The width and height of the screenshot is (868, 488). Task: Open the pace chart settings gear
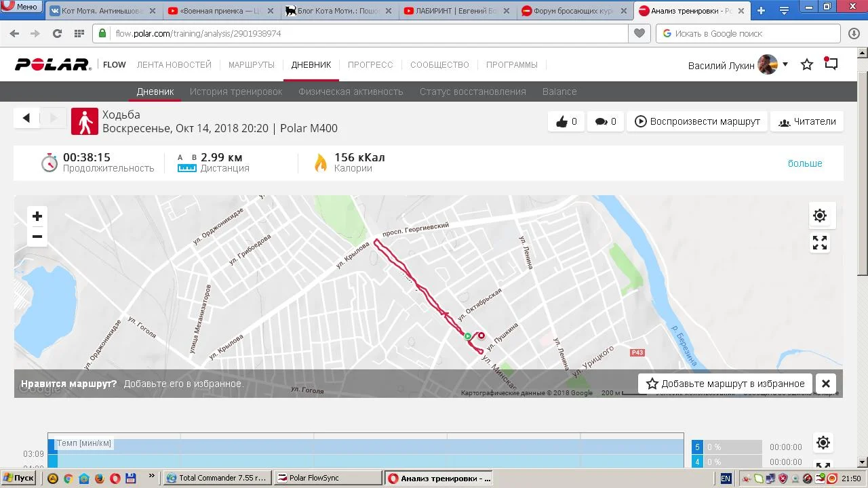pos(823,443)
